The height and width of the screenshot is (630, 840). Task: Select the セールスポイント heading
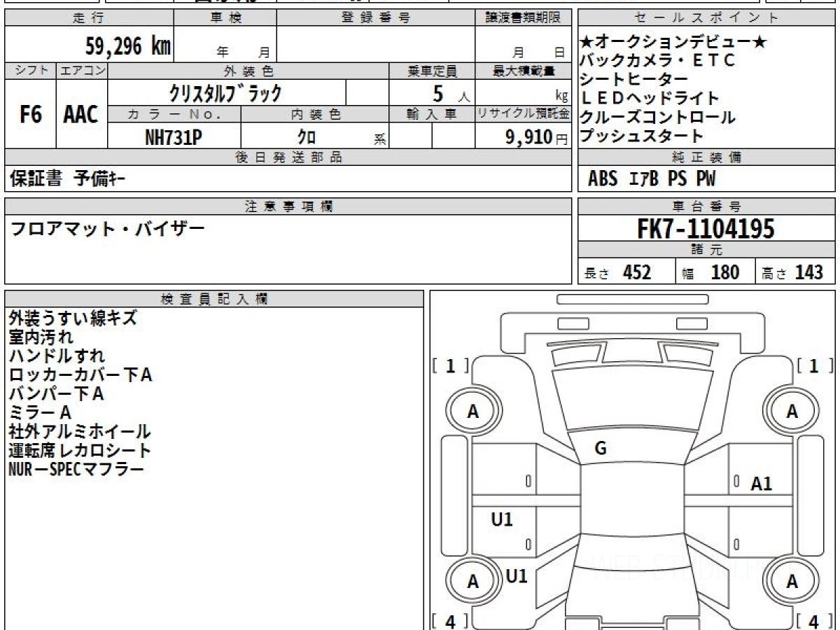[x=707, y=18]
